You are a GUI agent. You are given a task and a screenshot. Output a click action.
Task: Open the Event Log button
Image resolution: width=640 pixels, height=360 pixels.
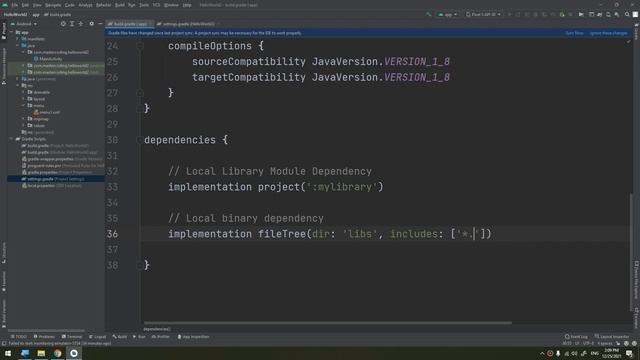[x=576, y=337]
